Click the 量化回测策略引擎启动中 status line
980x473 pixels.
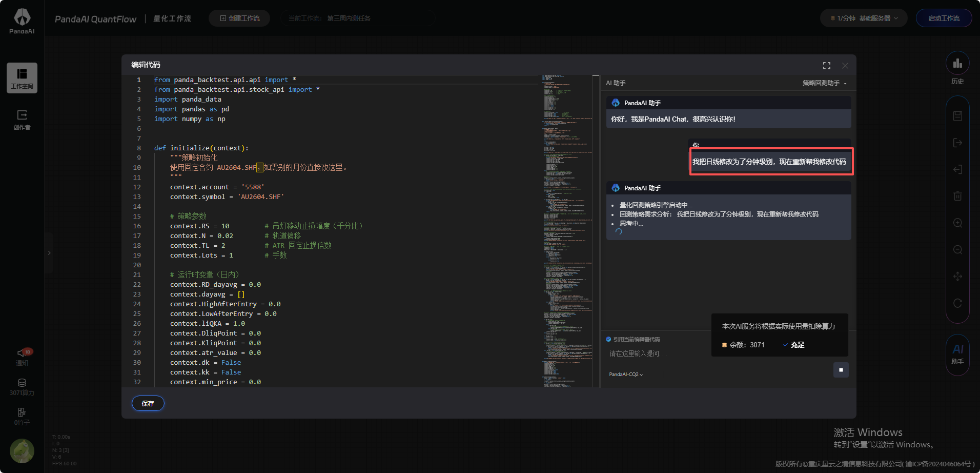point(656,205)
